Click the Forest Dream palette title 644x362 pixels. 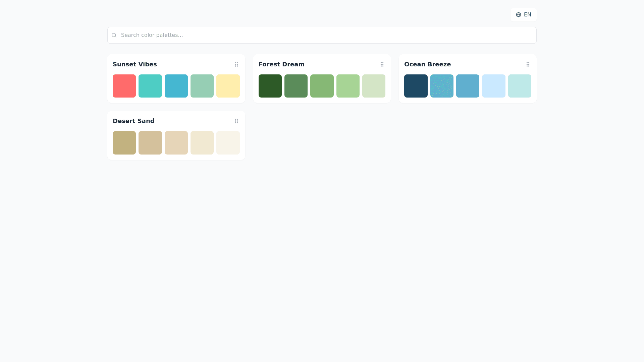click(281, 64)
